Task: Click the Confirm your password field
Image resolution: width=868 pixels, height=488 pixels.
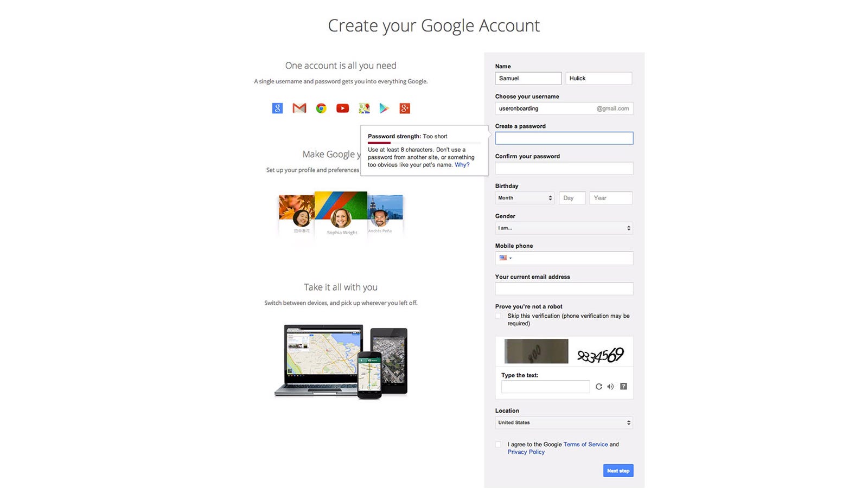Action: tap(564, 168)
